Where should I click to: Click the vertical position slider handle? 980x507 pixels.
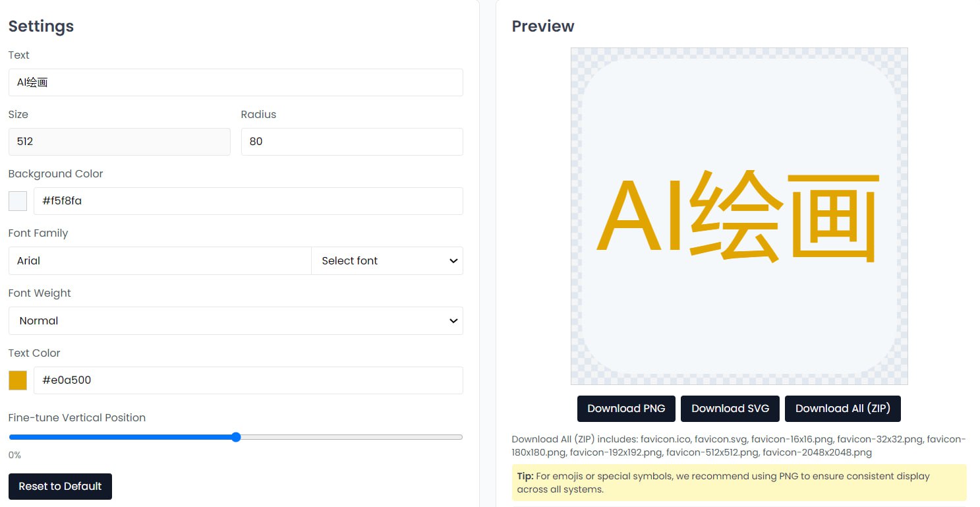[x=236, y=437]
